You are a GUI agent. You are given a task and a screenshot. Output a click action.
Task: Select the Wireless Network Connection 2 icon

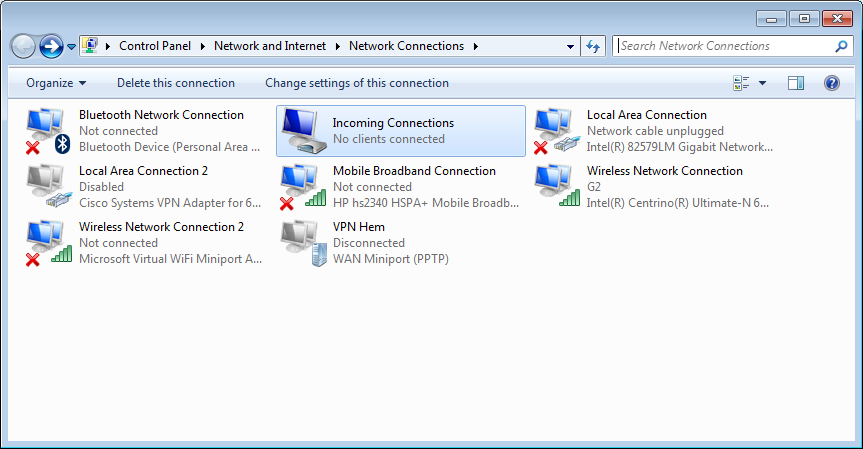(x=48, y=243)
